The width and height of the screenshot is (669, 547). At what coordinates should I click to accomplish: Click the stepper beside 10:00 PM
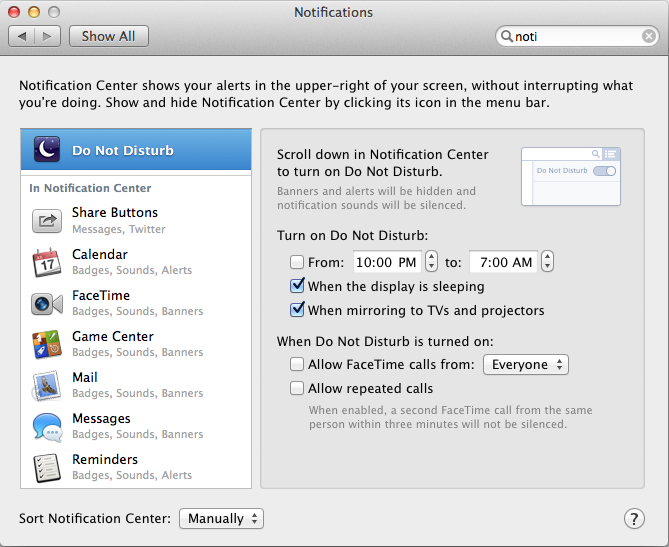click(x=431, y=262)
